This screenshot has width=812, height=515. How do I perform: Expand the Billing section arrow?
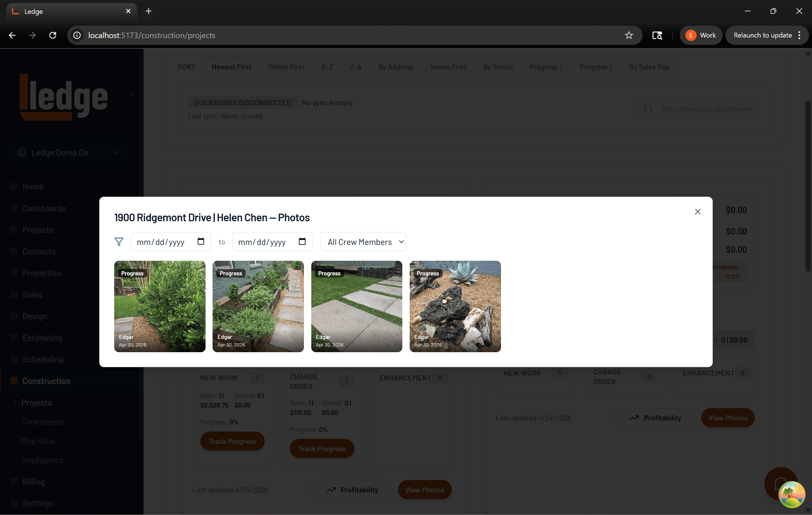(x=124, y=482)
